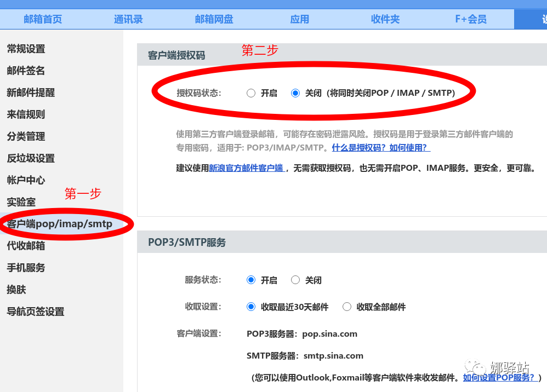
Task: Select 开启 for POP3/SMTP 服务状态
Action: point(251,280)
